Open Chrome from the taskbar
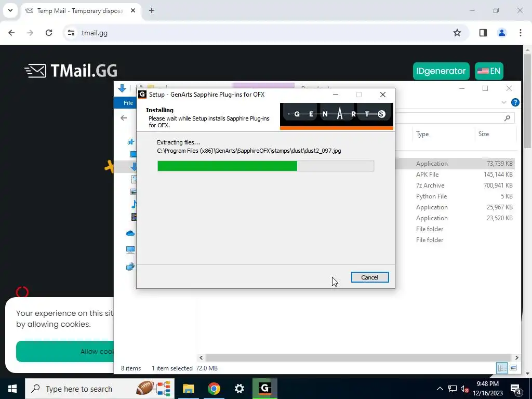Viewport: 532px width, 399px height. pos(214,389)
